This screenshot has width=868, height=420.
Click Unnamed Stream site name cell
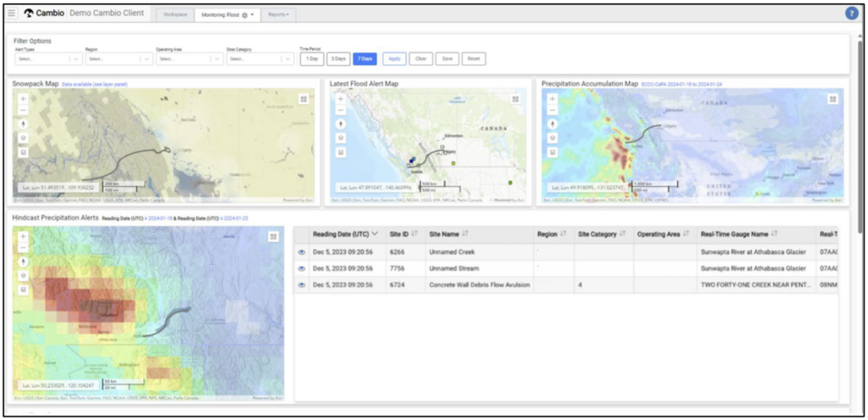[480, 268]
